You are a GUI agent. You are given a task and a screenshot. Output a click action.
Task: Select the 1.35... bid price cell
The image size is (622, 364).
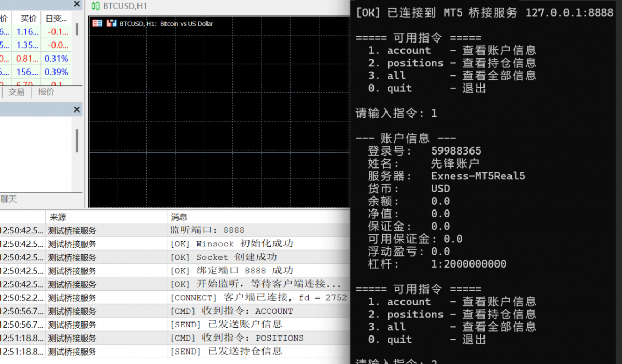pyautogui.click(x=27, y=45)
